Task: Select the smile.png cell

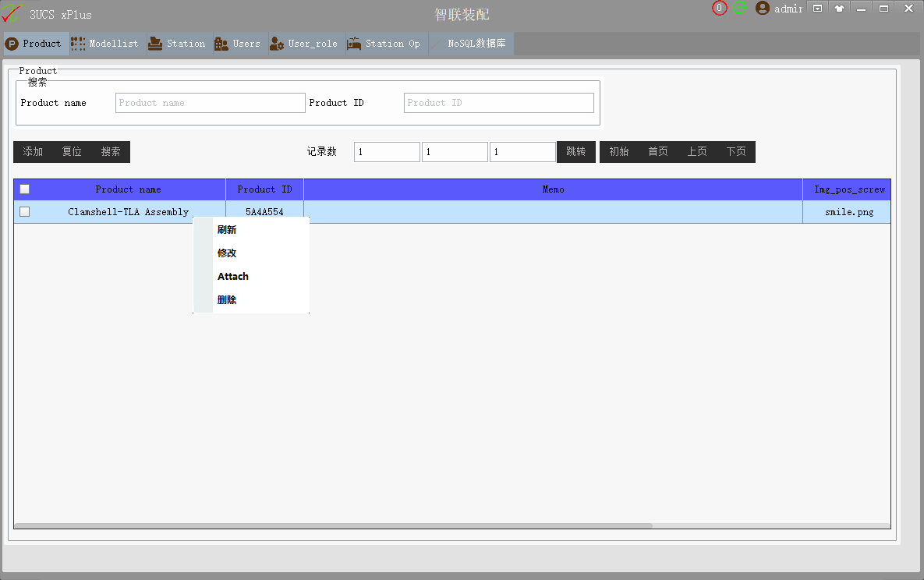Action: point(848,212)
